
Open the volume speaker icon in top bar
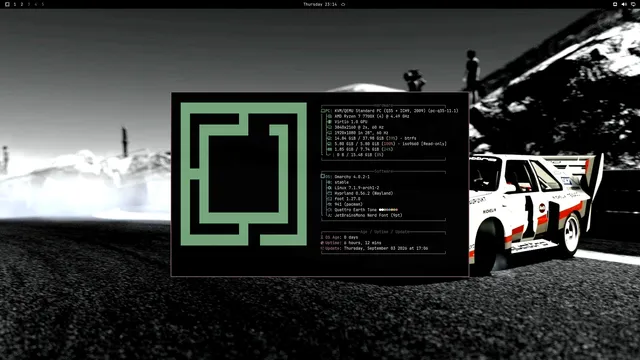tap(624, 4)
